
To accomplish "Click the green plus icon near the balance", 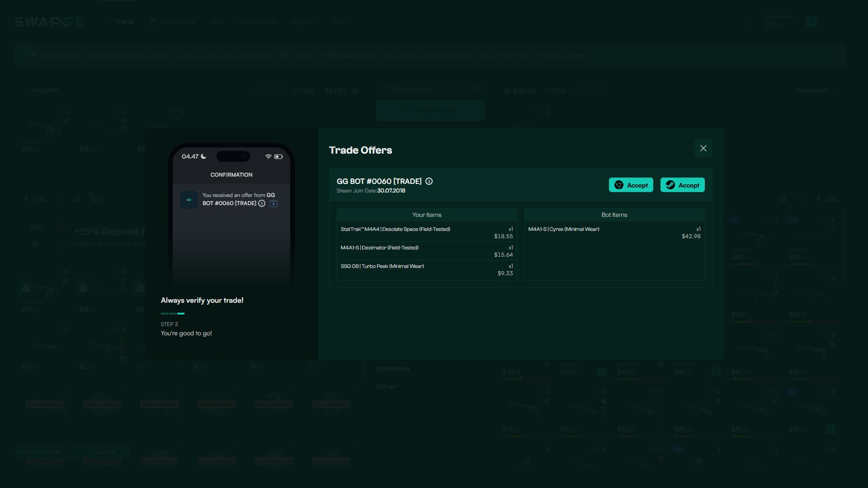I will point(811,22).
